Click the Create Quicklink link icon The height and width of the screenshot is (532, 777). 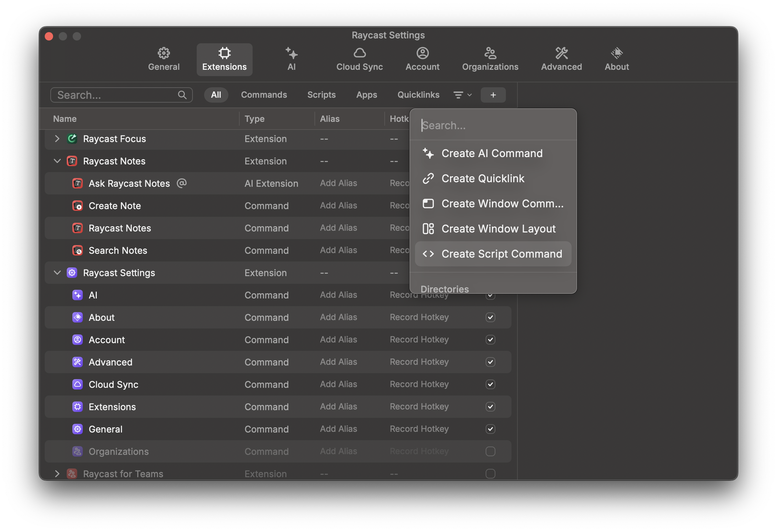[428, 179]
